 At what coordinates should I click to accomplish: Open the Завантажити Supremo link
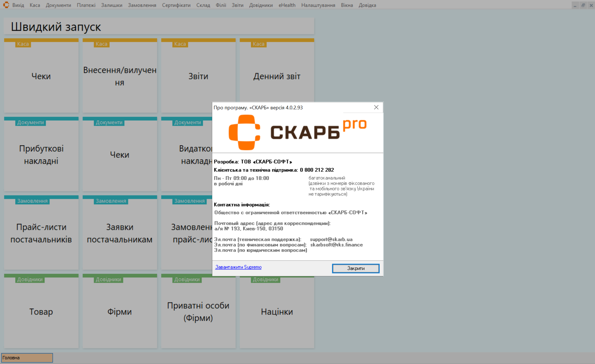[x=238, y=267]
